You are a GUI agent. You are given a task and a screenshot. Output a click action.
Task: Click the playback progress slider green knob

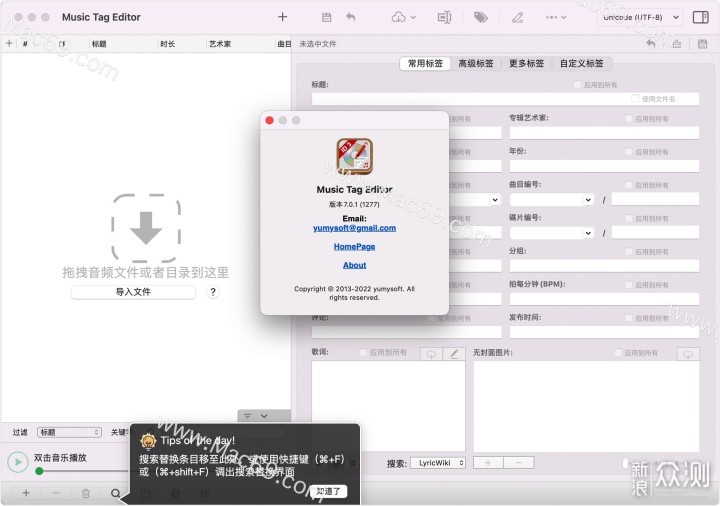tap(39, 471)
